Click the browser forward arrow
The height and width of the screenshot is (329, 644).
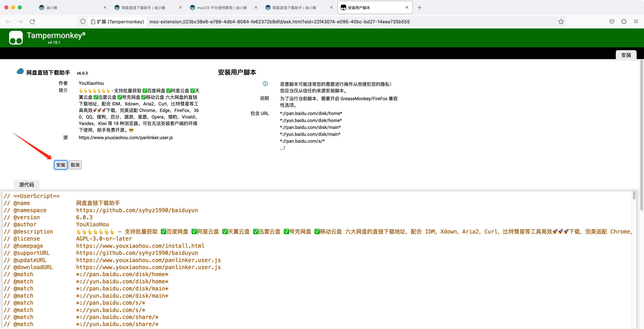(20, 22)
